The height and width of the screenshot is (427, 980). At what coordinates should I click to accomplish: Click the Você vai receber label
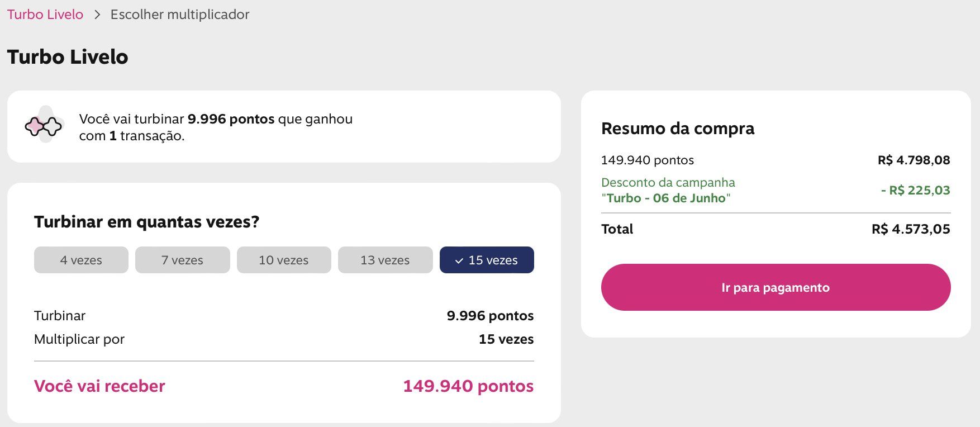point(99,386)
